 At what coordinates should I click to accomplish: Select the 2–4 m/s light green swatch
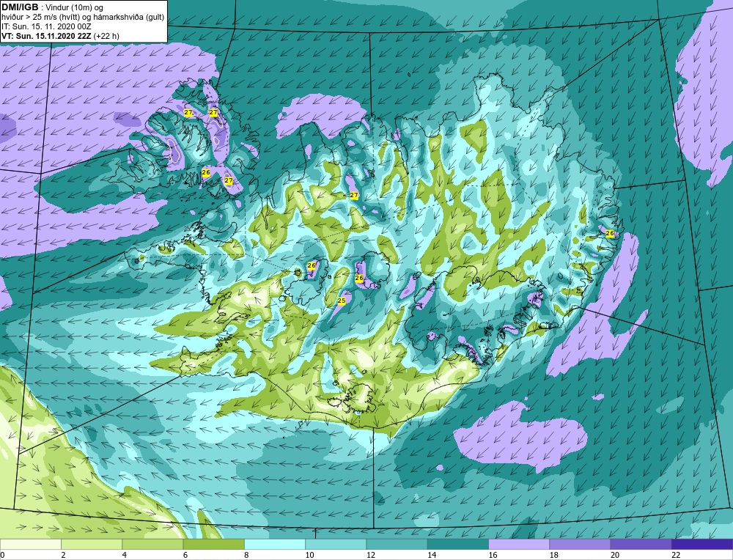[x=92, y=544]
